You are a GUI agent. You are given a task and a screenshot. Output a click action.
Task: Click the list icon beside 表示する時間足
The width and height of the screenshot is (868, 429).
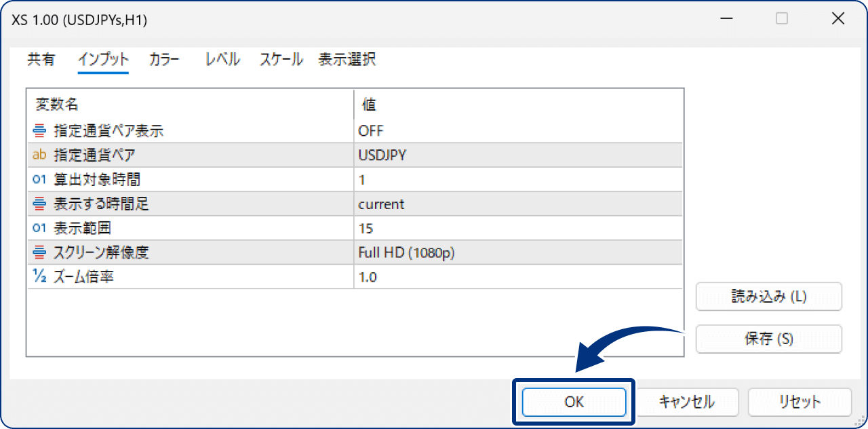[x=39, y=204]
